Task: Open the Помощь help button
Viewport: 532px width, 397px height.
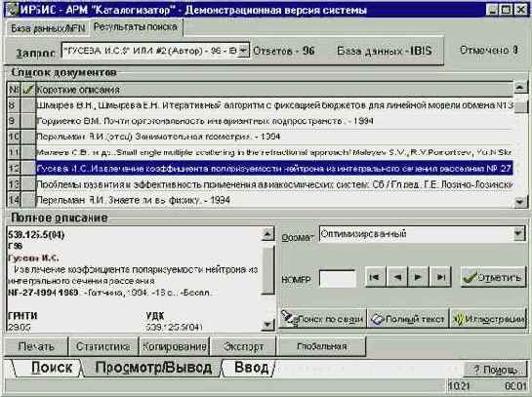Action: coord(495,369)
